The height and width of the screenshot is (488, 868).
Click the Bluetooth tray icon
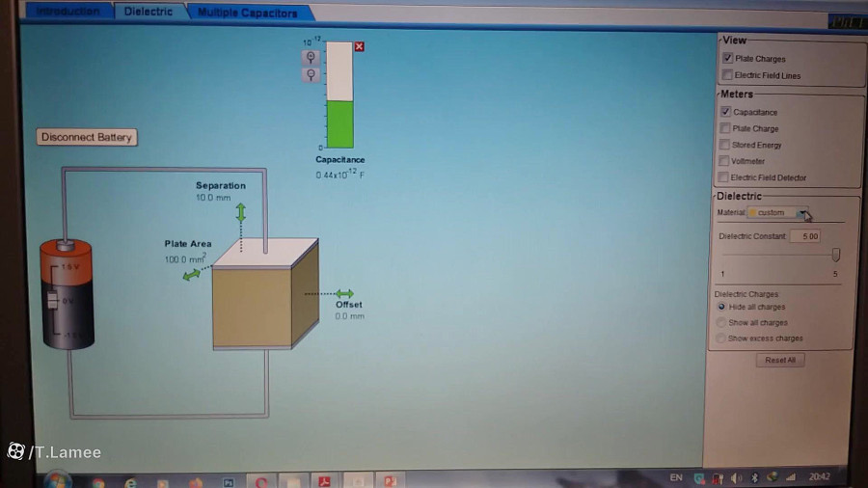tap(754, 477)
